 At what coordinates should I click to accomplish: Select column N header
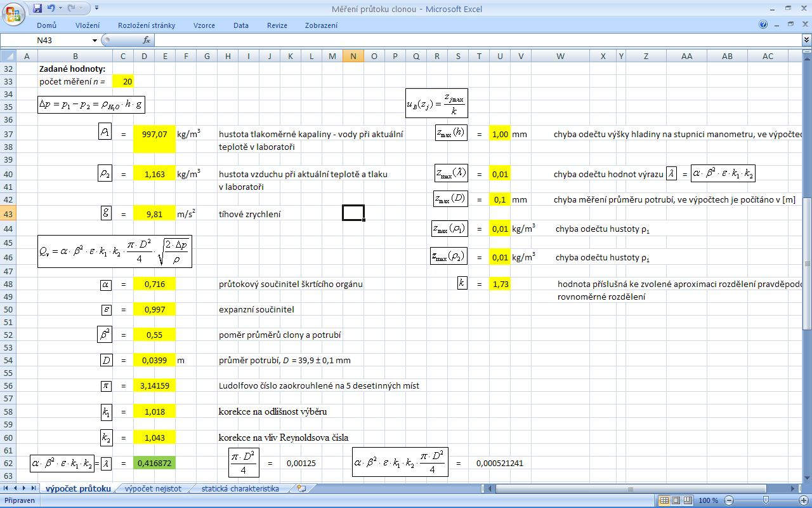pos(353,56)
